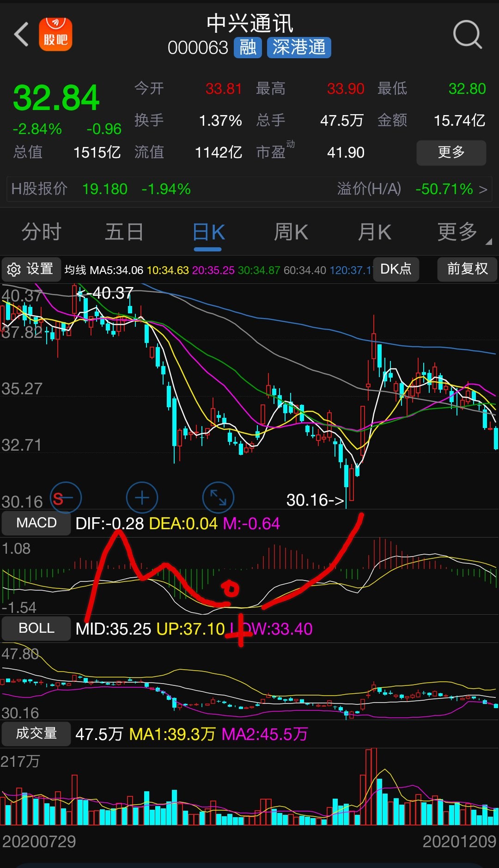Show more quote details with 更多 button

[x=451, y=153]
